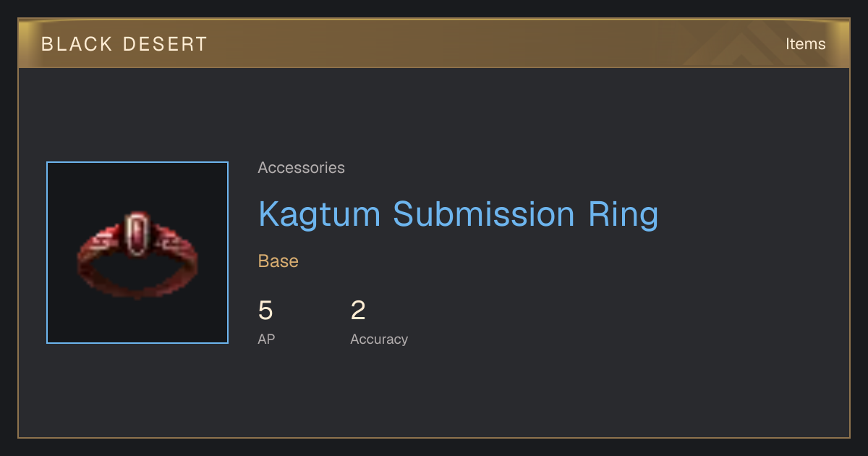Click the AP value of 5
Viewport: 868px width, 456px height.
pyautogui.click(x=265, y=311)
